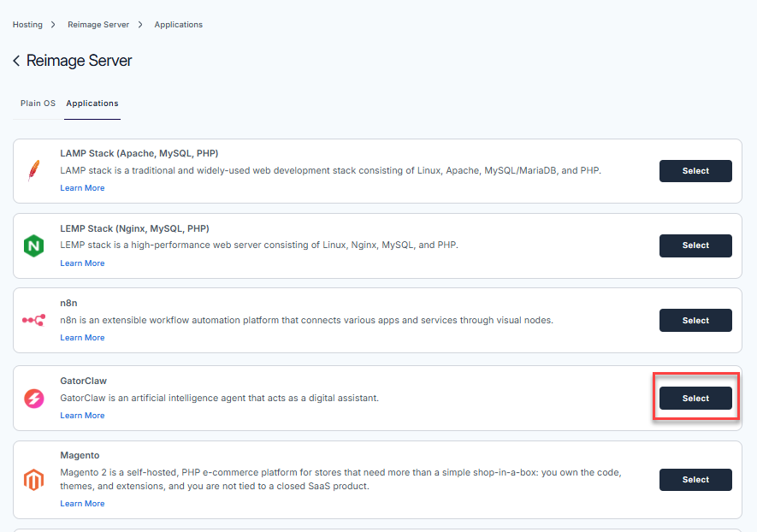757x532 pixels.
Task: Open the Applications tab
Action: tap(92, 103)
